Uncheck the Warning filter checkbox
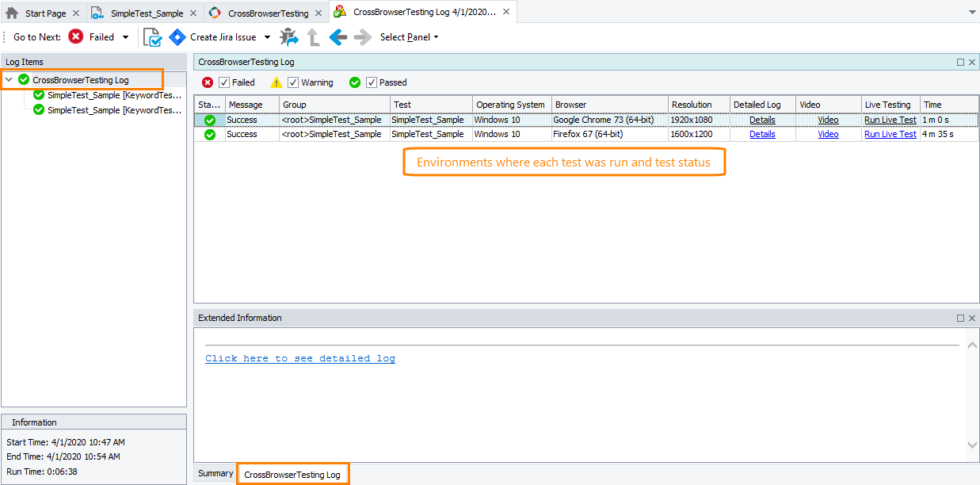This screenshot has height=485, width=980. [x=293, y=82]
